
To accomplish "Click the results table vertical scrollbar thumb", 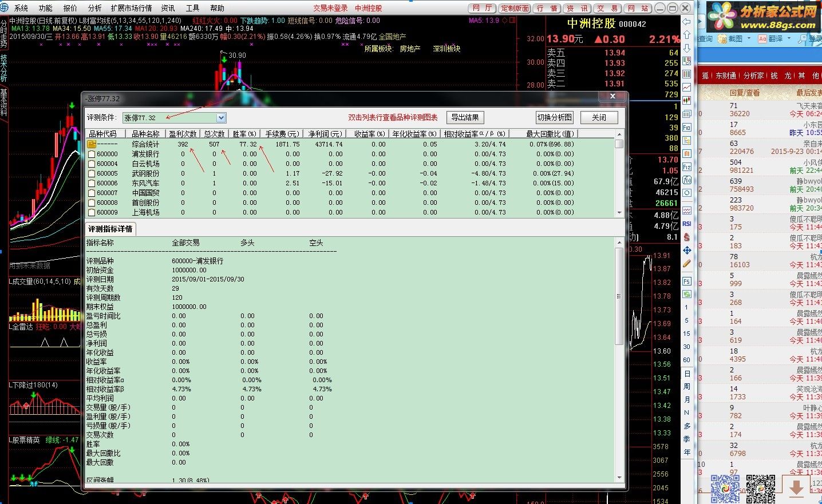I will coord(619,144).
